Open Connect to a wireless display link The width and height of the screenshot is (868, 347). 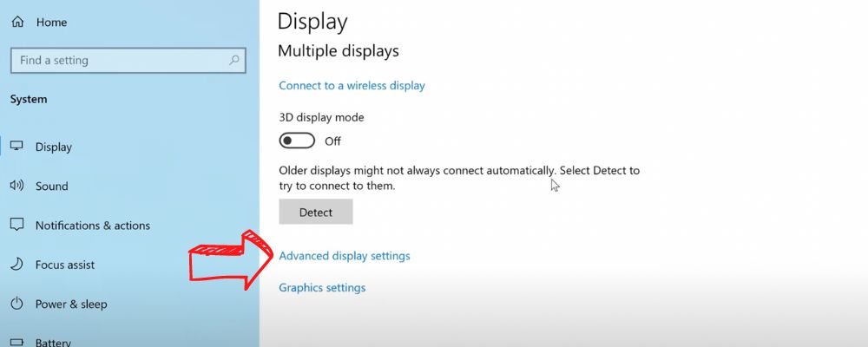[x=352, y=85]
